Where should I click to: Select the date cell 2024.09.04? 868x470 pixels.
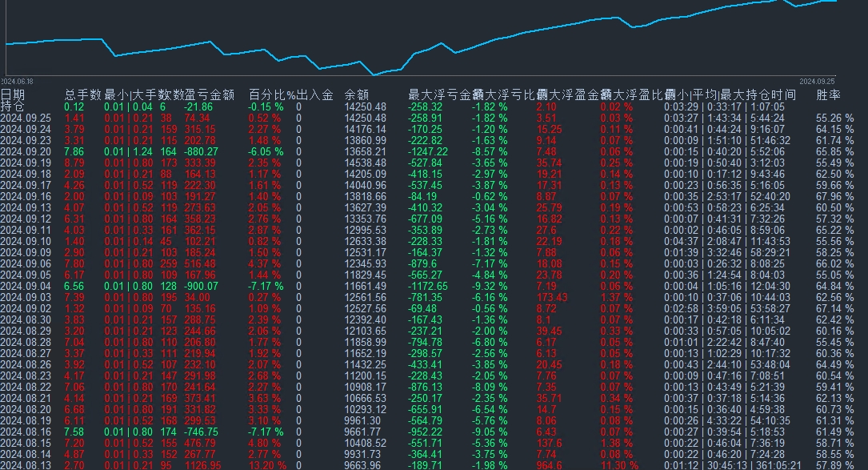[26, 286]
